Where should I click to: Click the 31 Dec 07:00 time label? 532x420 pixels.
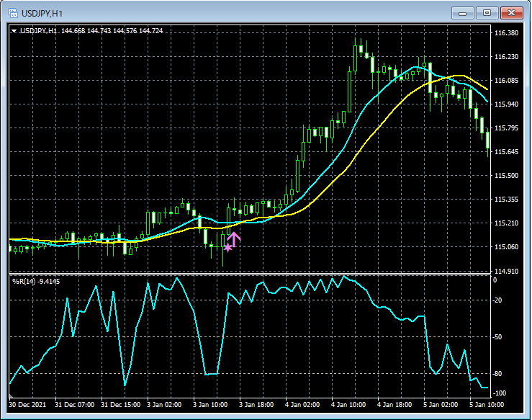[75, 405]
